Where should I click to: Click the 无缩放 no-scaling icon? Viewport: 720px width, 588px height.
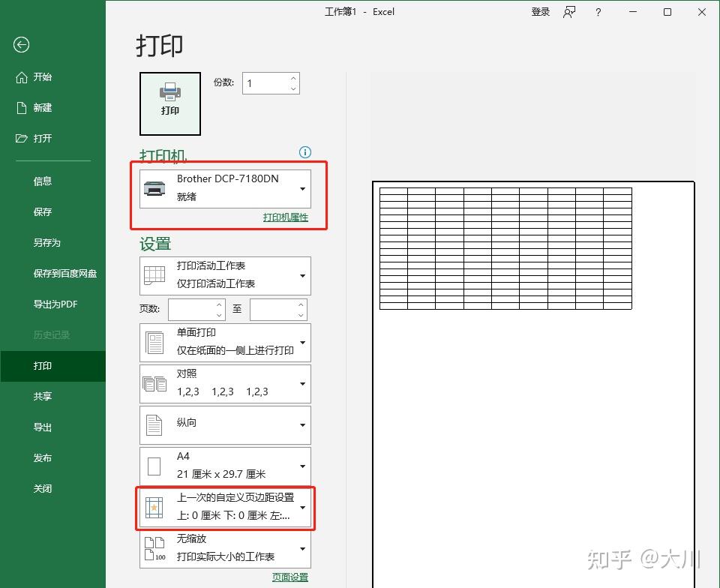pos(155,548)
